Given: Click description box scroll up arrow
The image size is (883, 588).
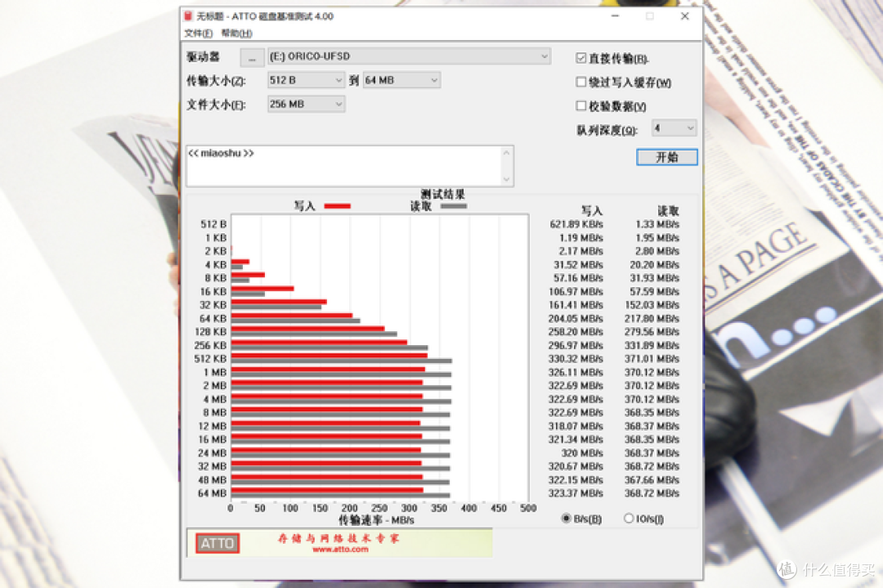Looking at the screenshot, I should pos(506,153).
